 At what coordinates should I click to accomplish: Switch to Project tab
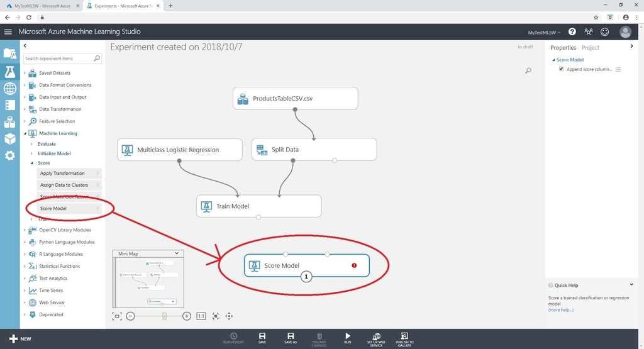pyautogui.click(x=590, y=48)
